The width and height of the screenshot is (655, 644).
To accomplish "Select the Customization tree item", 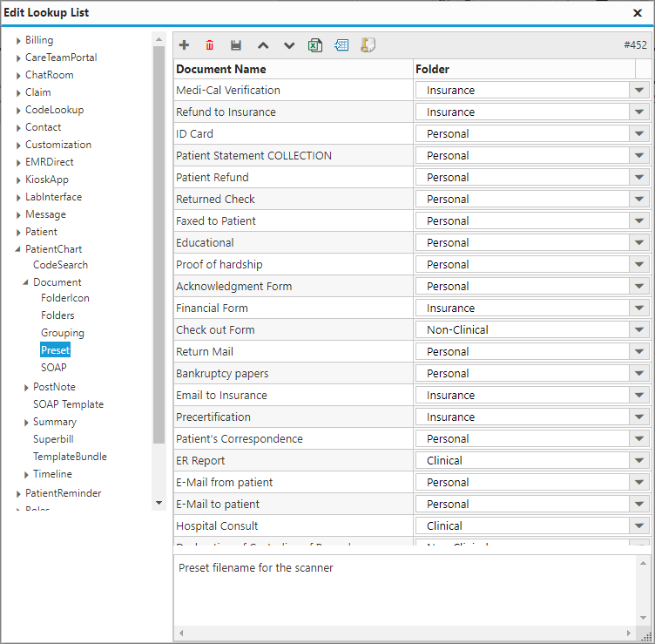I will click(58, 145).
